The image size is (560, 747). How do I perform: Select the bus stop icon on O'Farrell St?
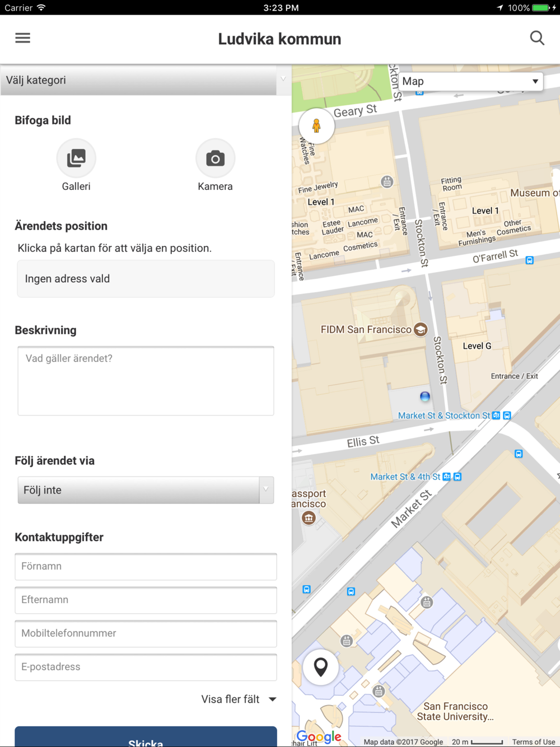click(x=530, y=260)
